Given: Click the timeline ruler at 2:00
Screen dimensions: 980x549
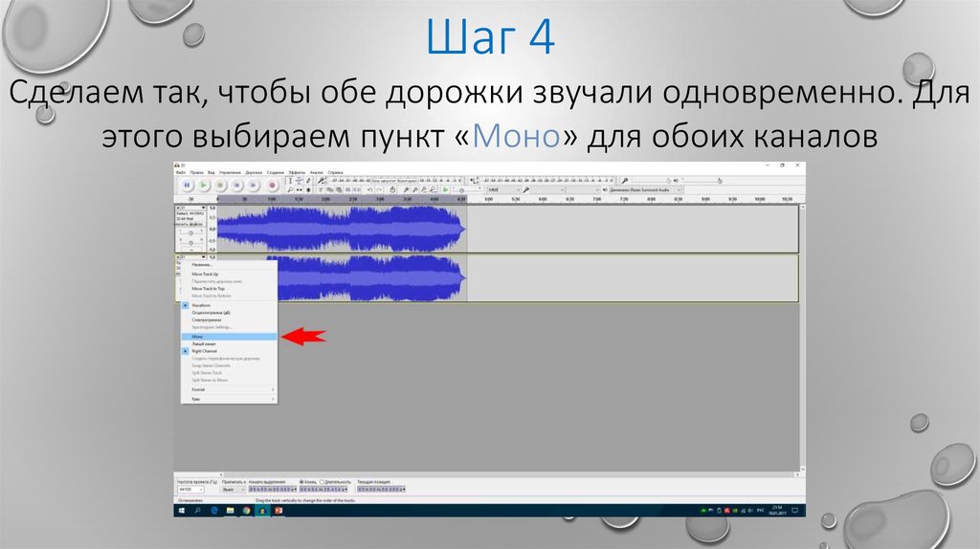Looking at the screenshot, I should coord(325,199).
